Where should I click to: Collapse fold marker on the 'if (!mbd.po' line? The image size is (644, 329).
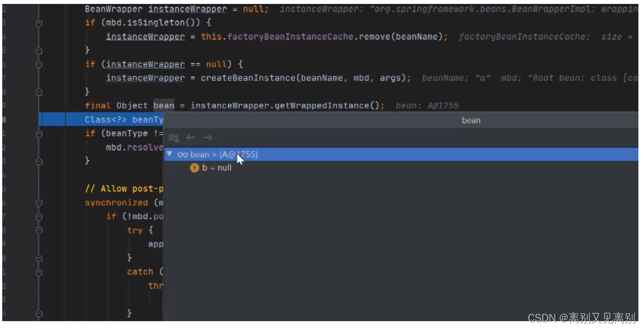[x=39, y=217]
